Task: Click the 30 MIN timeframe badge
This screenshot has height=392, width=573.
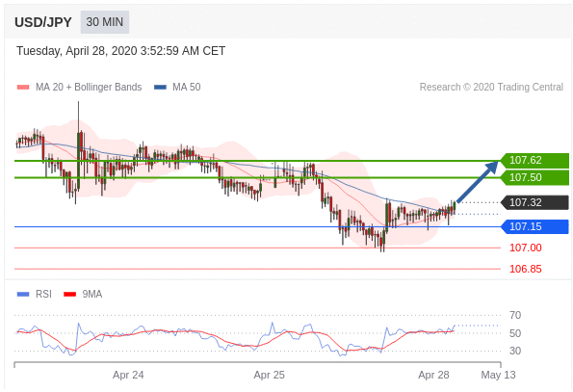Action: pyautogui.click(x=105, y=22)
